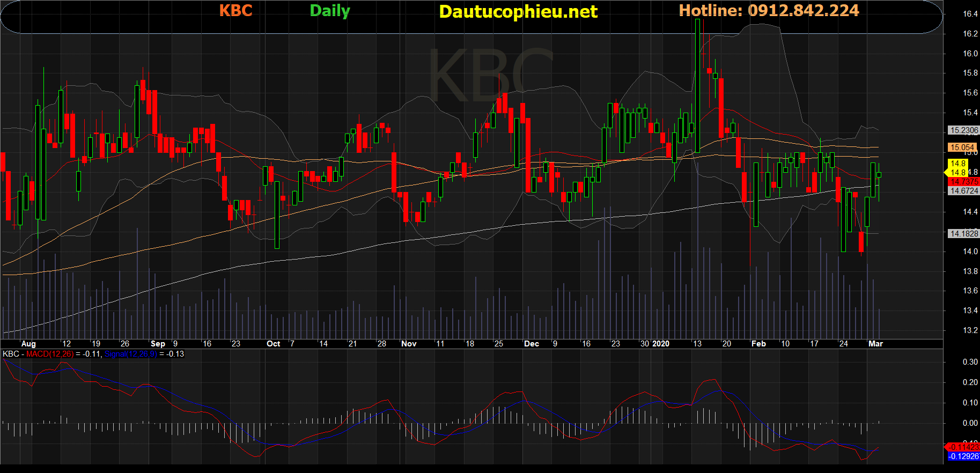Screen dimensions: 980x473
Task: Jump to the Oct date axis label
Action: tap(273, 344)
